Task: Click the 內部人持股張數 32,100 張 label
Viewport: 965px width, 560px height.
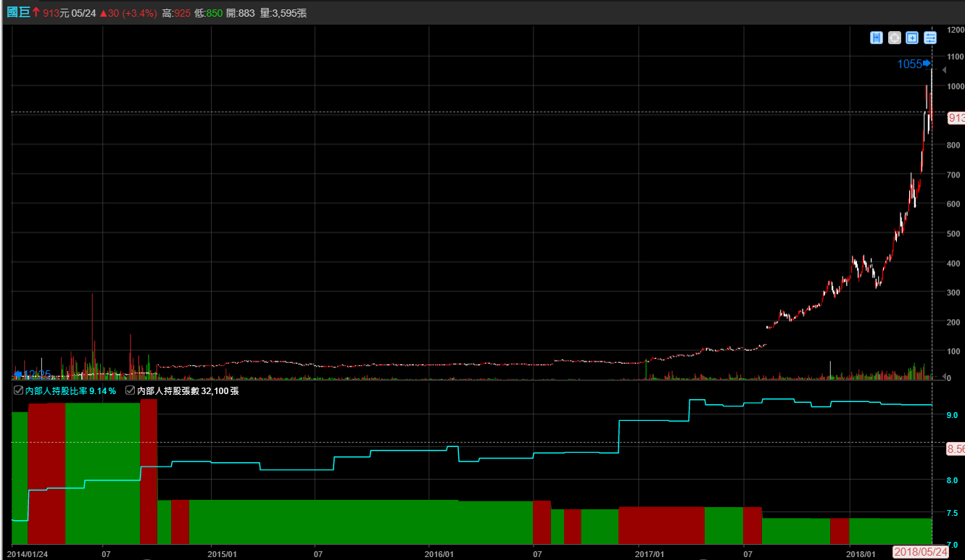Action: click(188, 390)
